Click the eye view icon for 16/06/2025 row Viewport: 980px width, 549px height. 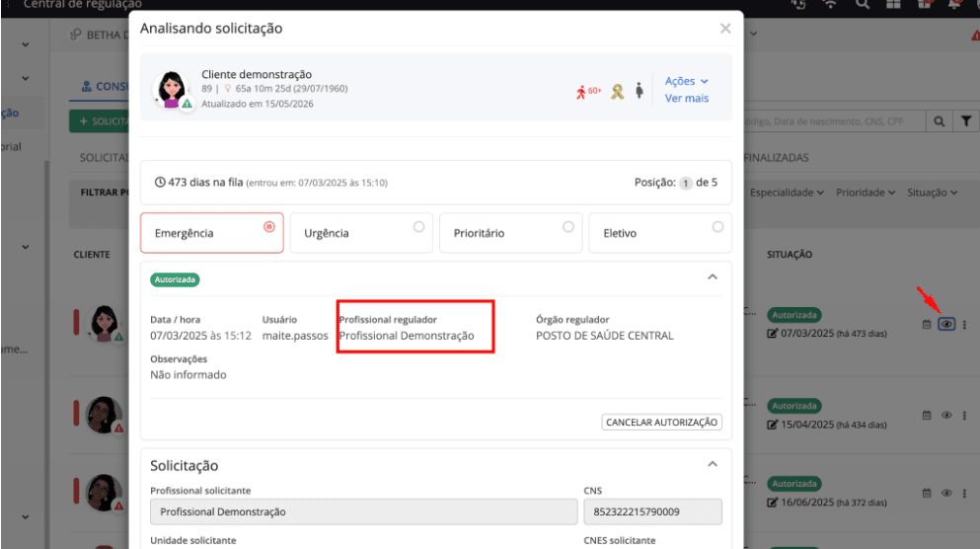[946, 493]
